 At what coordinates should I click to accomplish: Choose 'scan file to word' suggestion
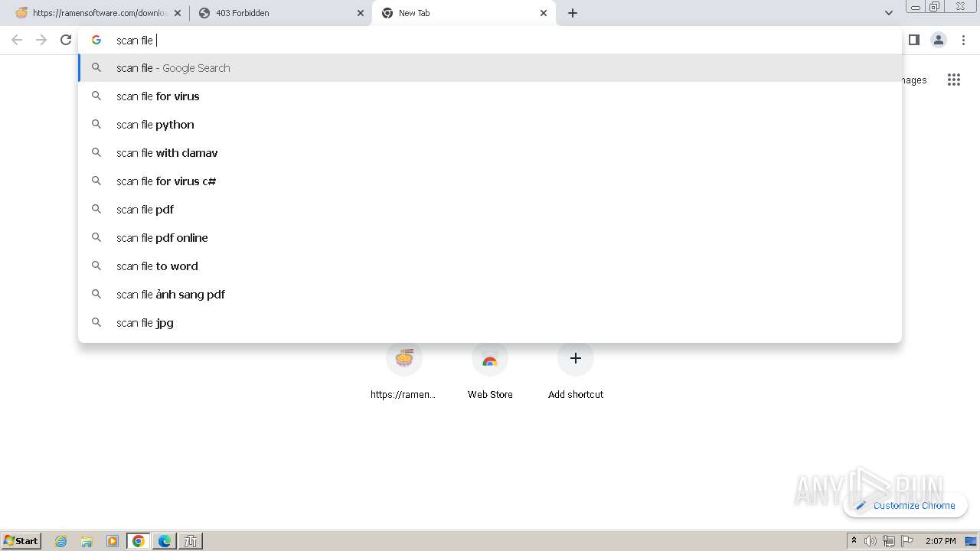pos(490,266)
